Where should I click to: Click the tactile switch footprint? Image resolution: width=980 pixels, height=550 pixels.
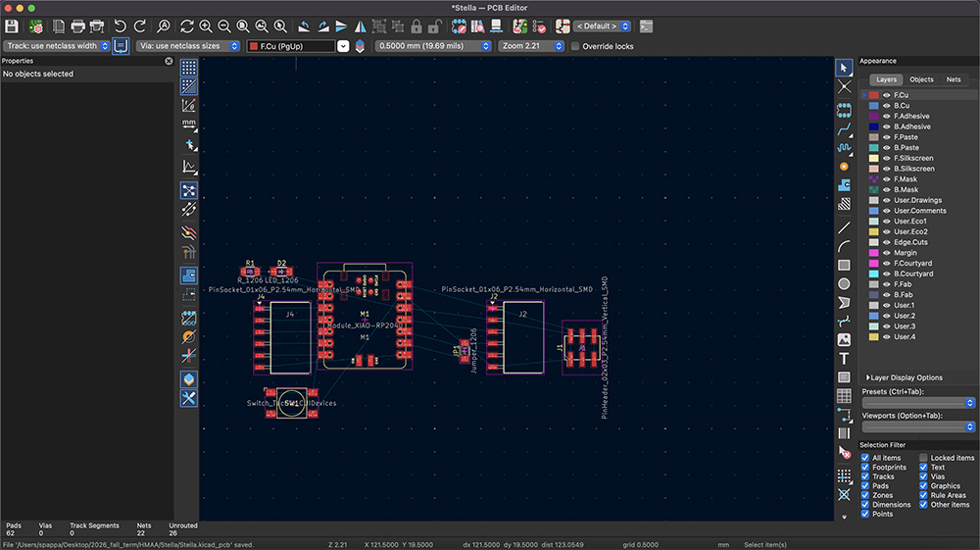click(291, 403)
